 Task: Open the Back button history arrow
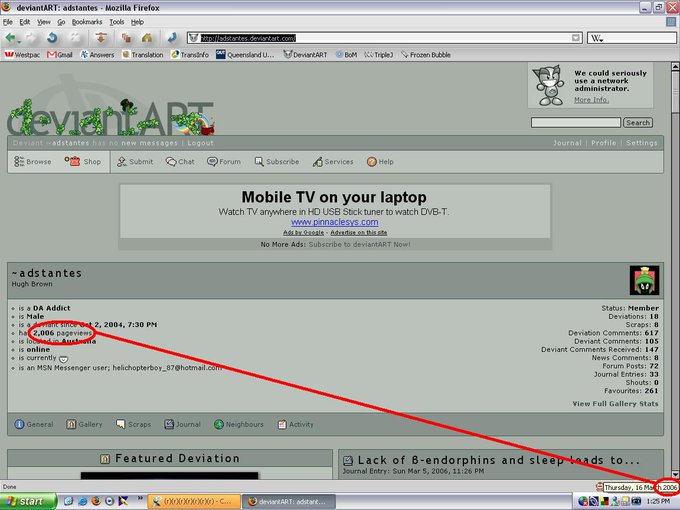point(19,40)
